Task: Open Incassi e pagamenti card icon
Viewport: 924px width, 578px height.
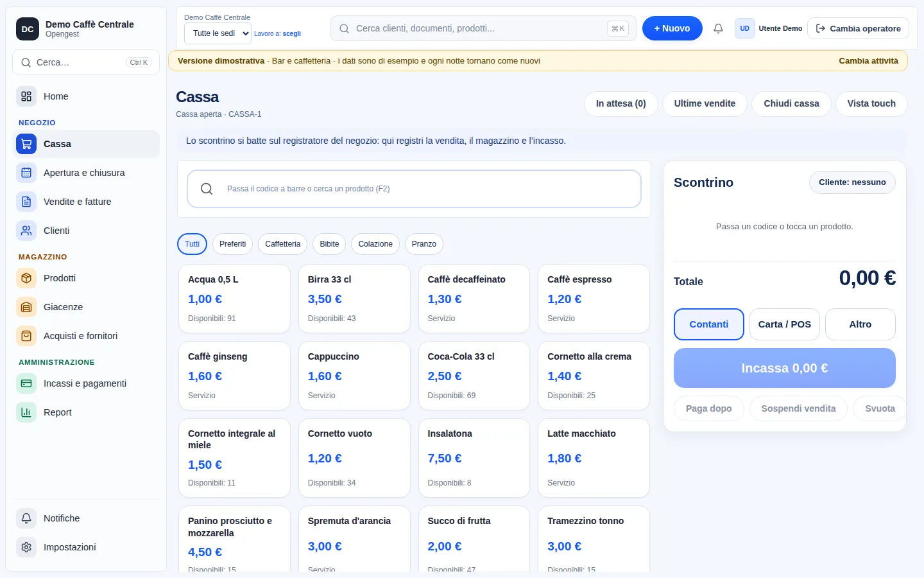Action: 26,383
